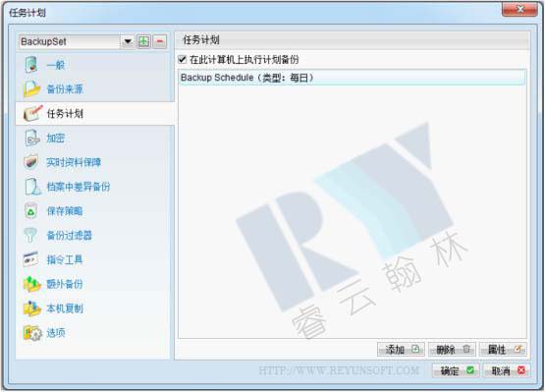Image resolution: width=545 pixels, height=392 pixels.
Task: Click the 保存策略 recycle bin icon
Action: pos(30,211)
